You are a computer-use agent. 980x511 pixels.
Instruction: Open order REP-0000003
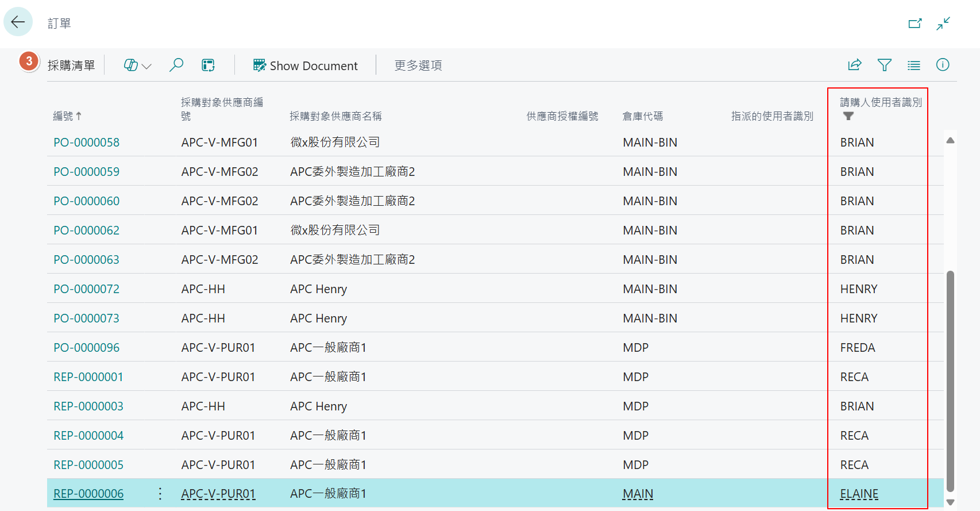tap(88, 406)
